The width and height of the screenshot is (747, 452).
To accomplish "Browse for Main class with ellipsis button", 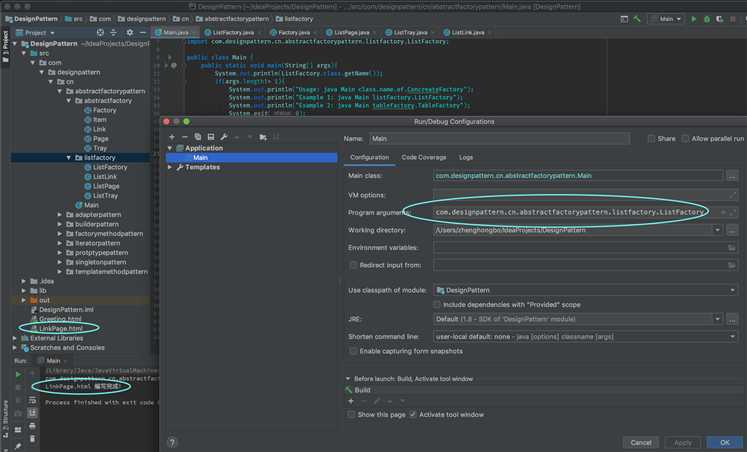I will pyautogui.click(x=732, y=176).
